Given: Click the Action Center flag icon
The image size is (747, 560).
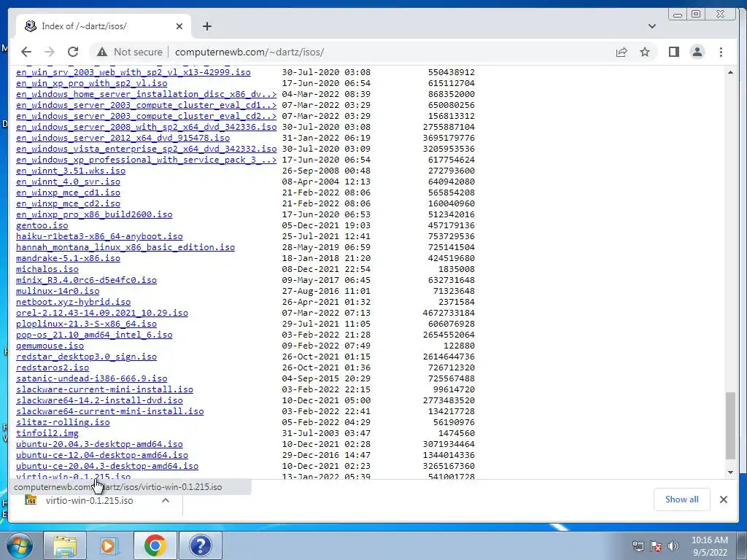Looking at the screenshot, I should [656, 546].
